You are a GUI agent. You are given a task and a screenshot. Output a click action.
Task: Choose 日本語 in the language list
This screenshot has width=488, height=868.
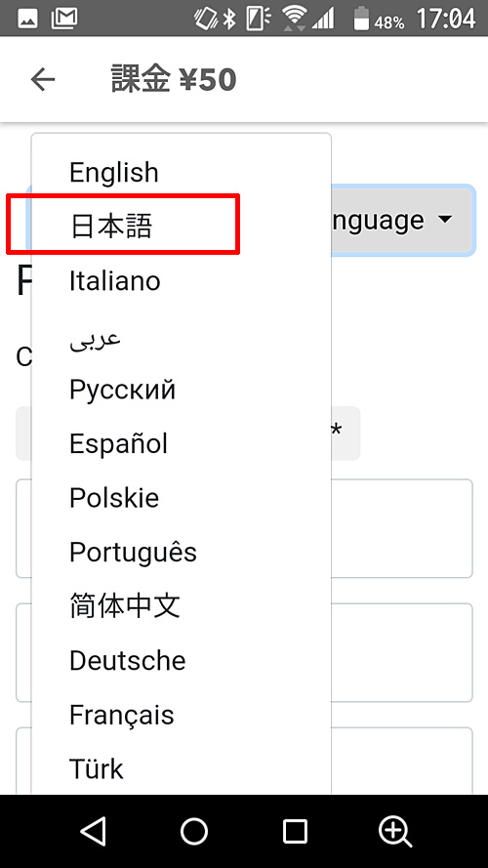pyautogui.click(x=181, y=227)
